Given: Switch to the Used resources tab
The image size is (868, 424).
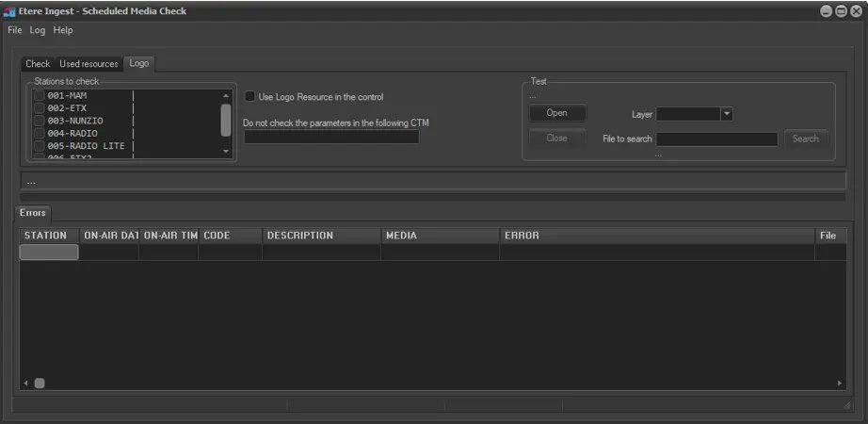Looking at the screenshot, I should pos(88,64).
